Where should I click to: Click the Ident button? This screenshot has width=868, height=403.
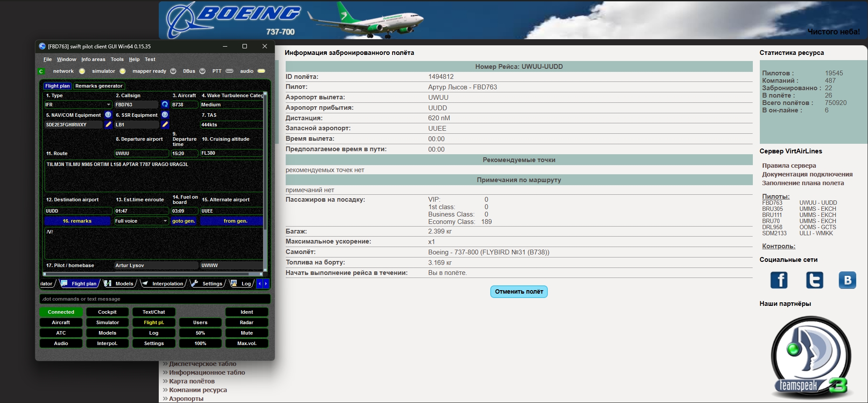tap(247, 312)
